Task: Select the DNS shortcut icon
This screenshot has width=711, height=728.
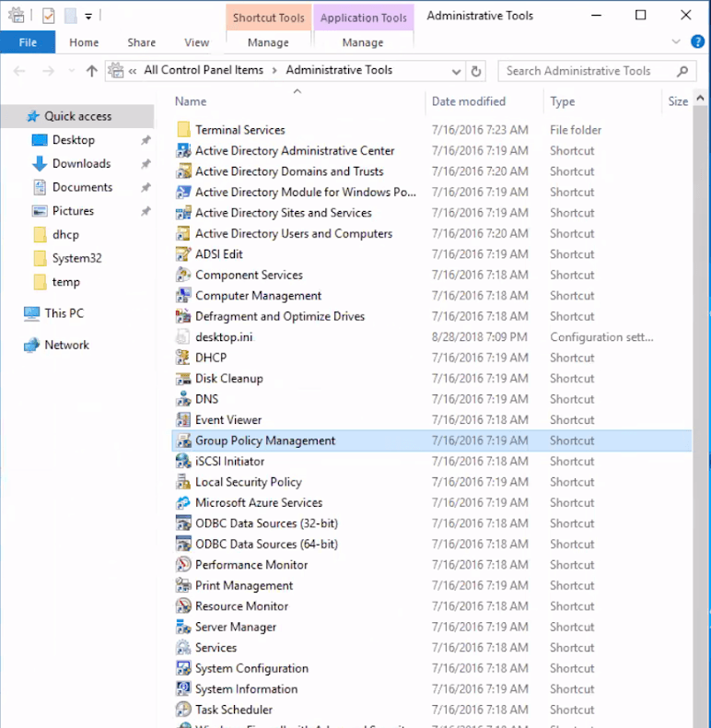Action: tap(183, 399)
